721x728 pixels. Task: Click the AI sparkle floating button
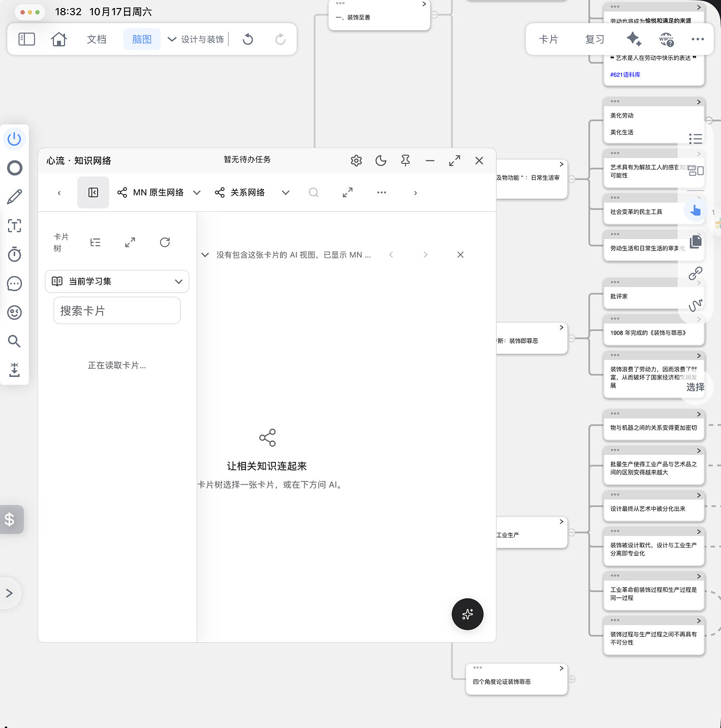point(467,614)
